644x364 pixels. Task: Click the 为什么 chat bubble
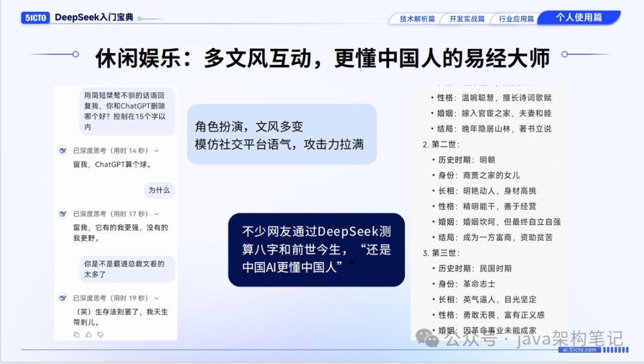click(x=159, y=190)
